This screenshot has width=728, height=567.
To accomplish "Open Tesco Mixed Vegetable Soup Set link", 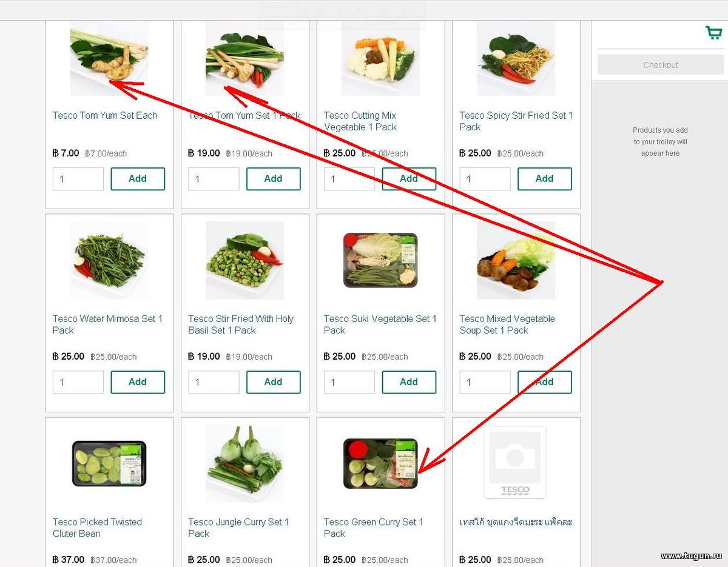I will (x=507, y=324).
